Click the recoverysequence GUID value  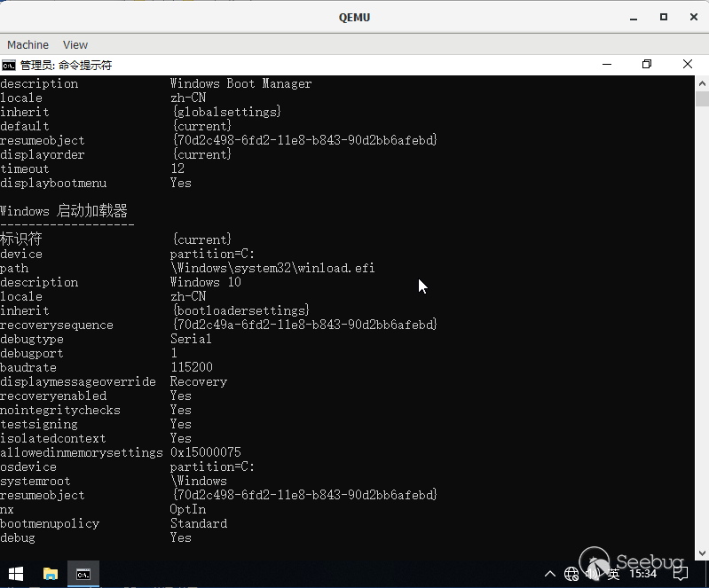[x=305, y=325]
